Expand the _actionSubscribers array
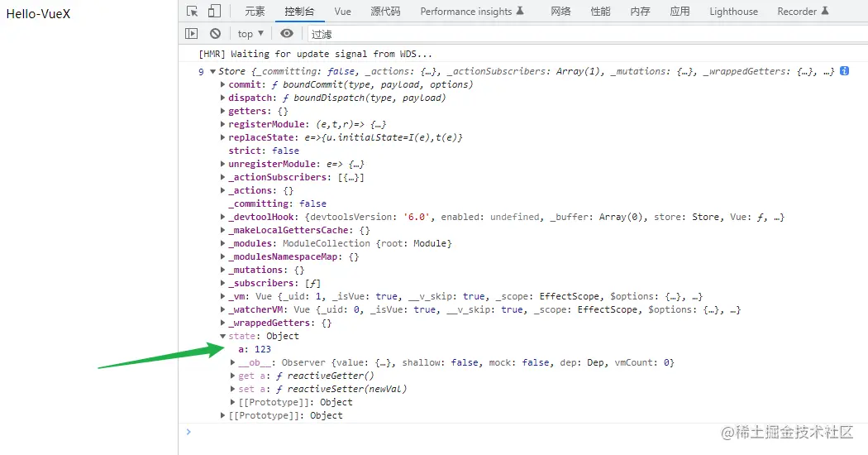 (x=222, y=177)
